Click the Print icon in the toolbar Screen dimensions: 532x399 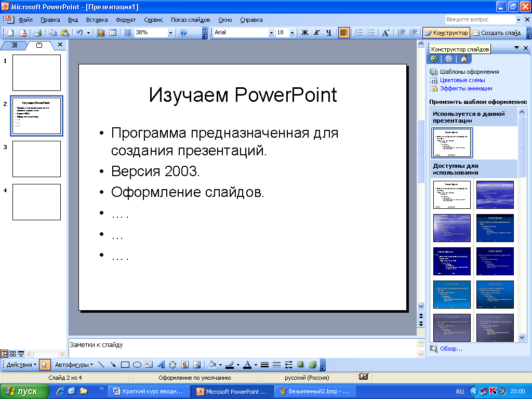point(37,33)
